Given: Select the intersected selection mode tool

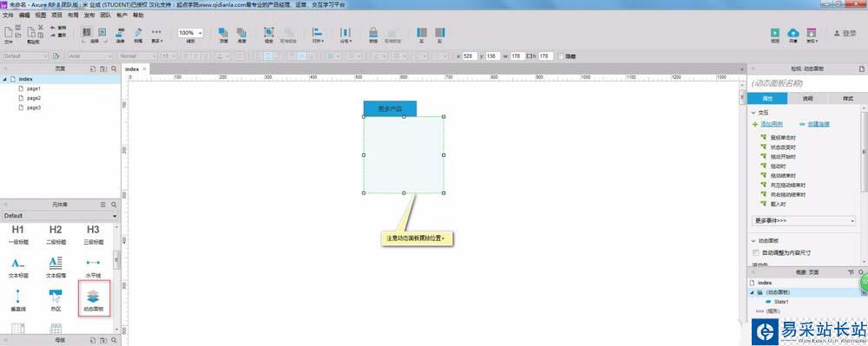Looking at the screenshot, I should pyautogui.click(x=86, y=32).
